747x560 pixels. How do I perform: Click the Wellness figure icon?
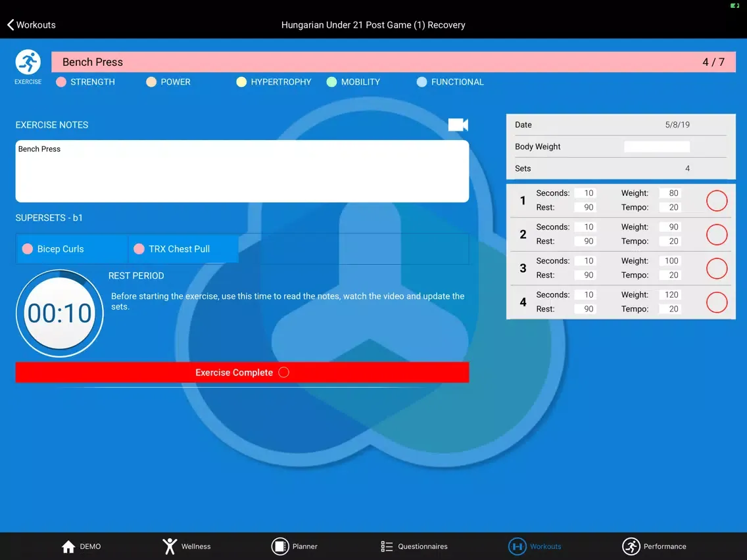tap(170, 547)
